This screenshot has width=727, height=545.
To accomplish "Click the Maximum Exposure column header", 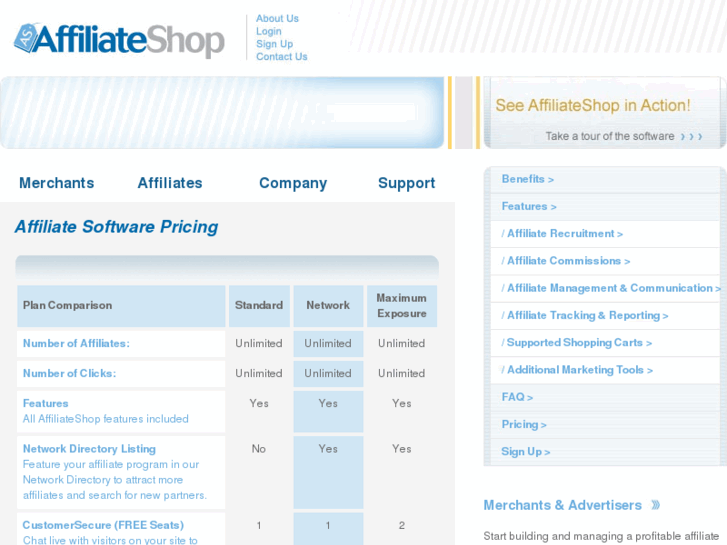I will pos(402,306).
